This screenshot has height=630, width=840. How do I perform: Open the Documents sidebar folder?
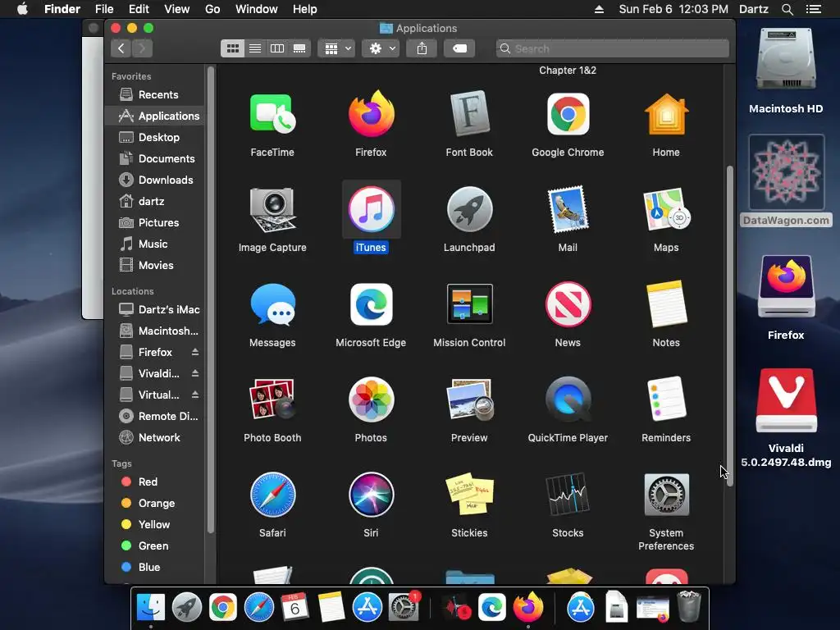click(155, 158)
